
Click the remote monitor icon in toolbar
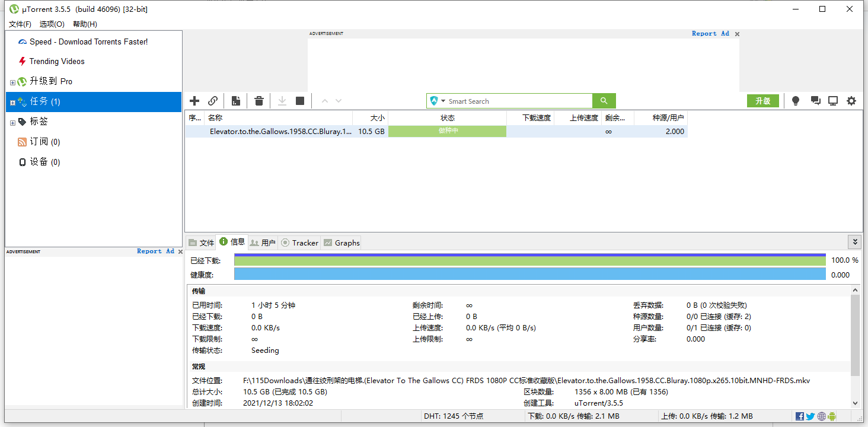tap(833, 101)
